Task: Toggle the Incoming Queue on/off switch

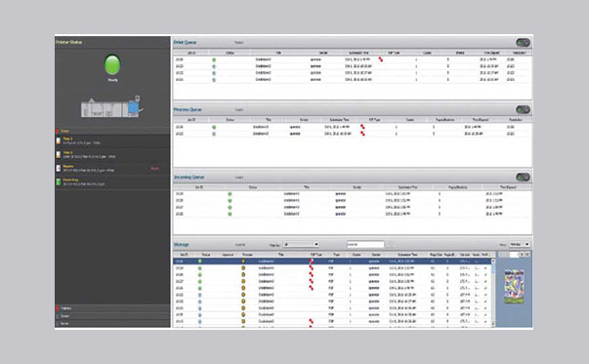Action: pyautogui.click(x=523, y=177)
